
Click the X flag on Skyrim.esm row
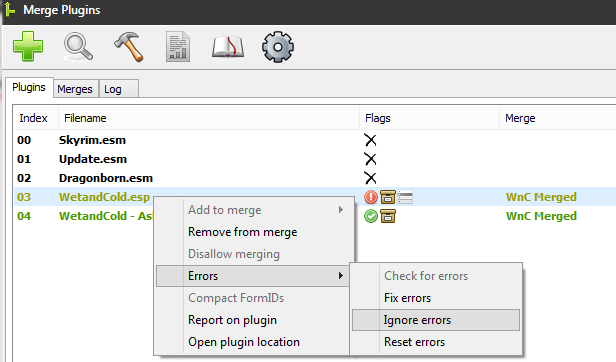370,140
